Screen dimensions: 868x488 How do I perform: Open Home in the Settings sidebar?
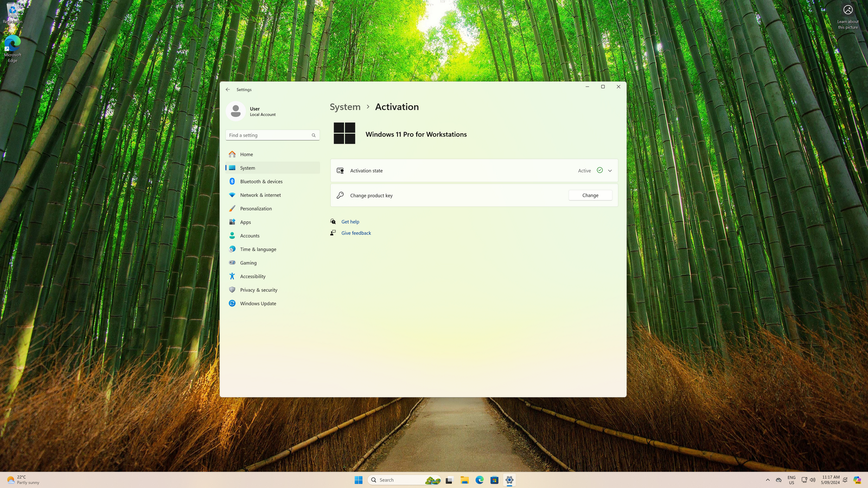point(272,155)
